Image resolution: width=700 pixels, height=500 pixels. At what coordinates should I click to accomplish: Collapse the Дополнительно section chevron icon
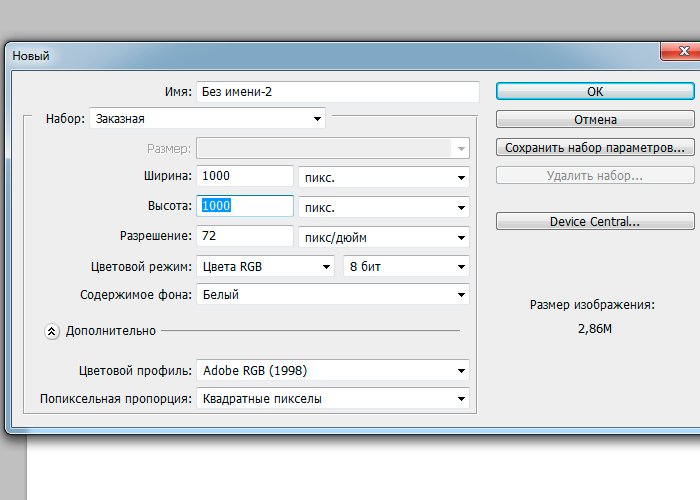click(x=53, y=331)
